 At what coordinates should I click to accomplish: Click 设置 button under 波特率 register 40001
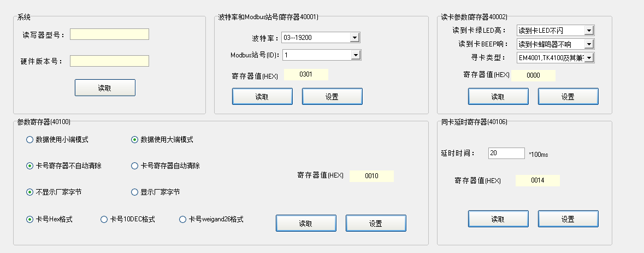pos(332,96)
